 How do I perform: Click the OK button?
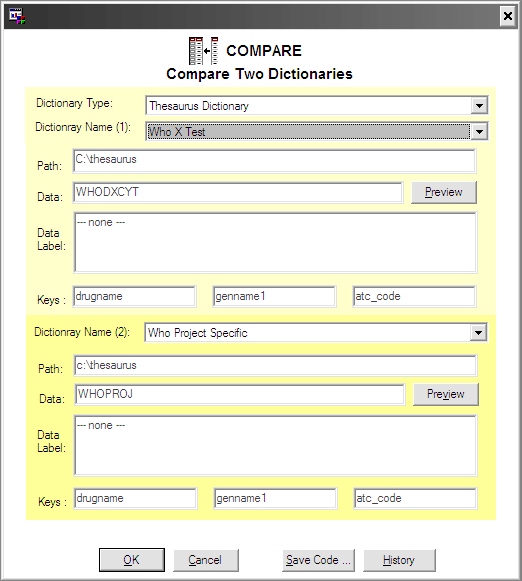(132, 560)
